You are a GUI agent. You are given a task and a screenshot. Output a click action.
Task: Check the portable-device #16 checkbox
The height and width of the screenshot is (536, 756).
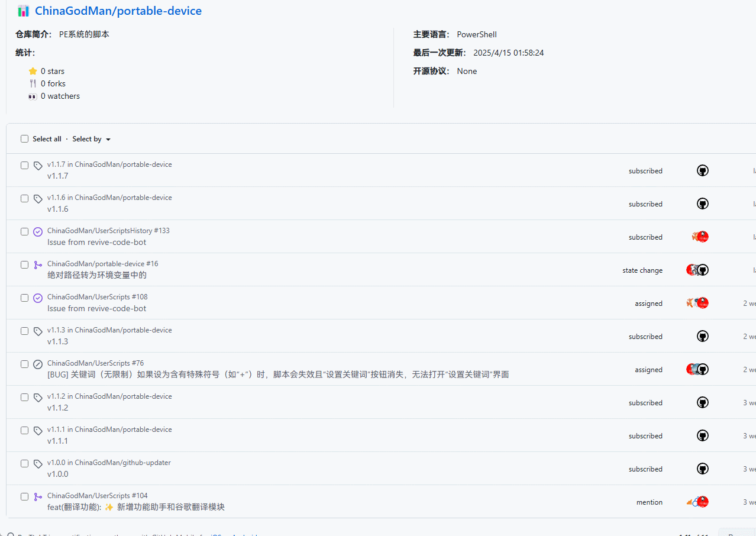pyautogui.click(x=24, y=264)
